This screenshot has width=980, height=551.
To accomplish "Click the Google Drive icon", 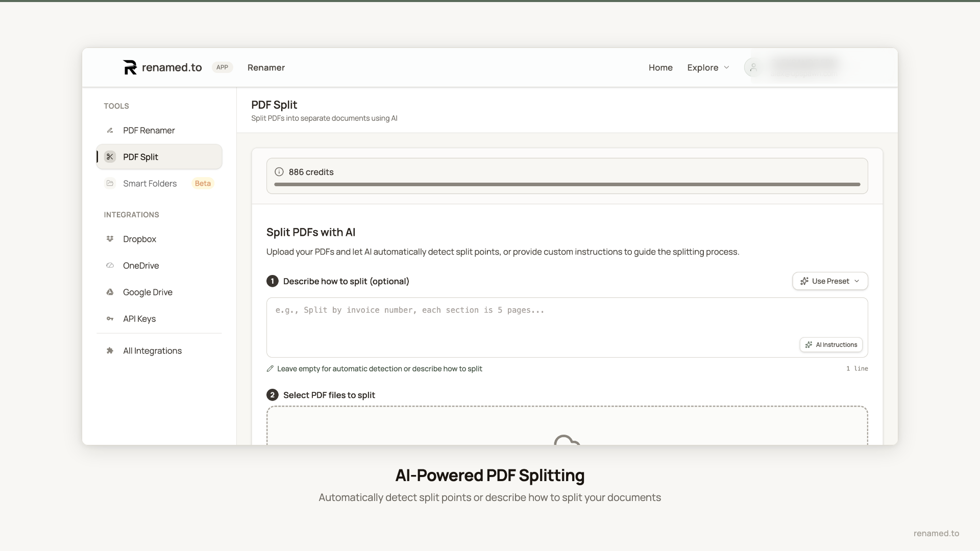I will 110,292.
